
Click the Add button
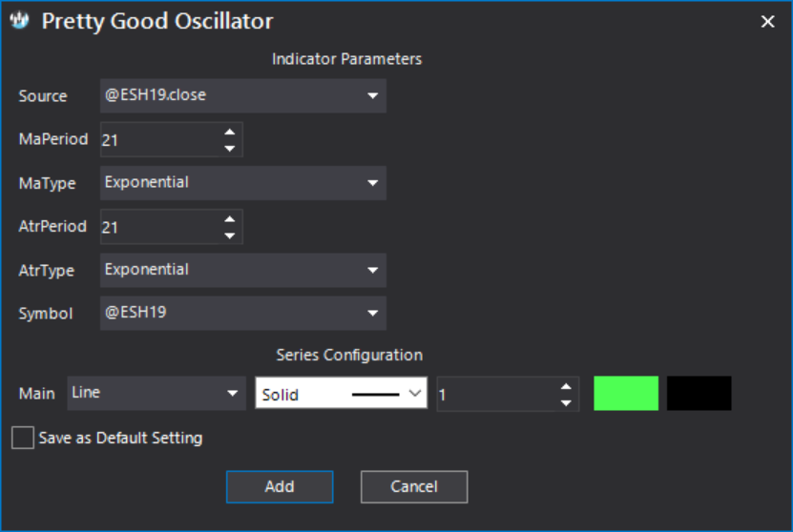point(280,486)
